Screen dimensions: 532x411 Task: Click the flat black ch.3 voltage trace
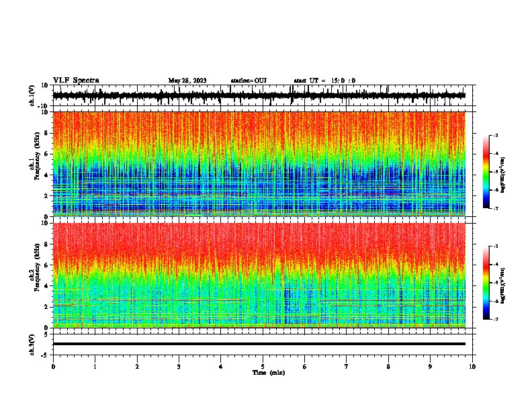pos(259,344)
